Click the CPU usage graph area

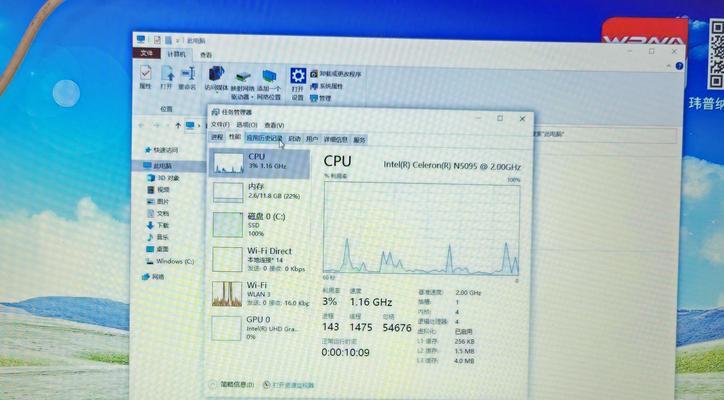coord(422,228)
